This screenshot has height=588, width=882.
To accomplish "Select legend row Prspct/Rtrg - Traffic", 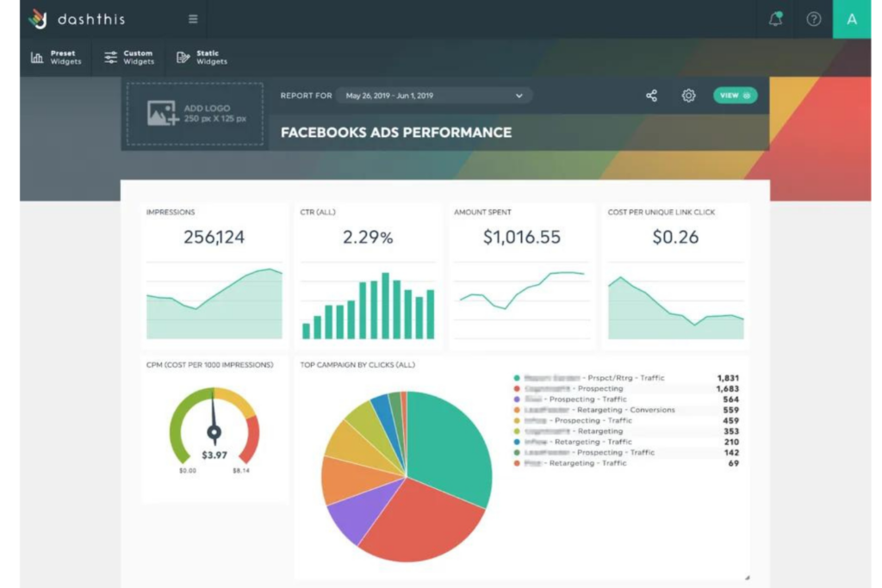I will [x=626, y=378].
